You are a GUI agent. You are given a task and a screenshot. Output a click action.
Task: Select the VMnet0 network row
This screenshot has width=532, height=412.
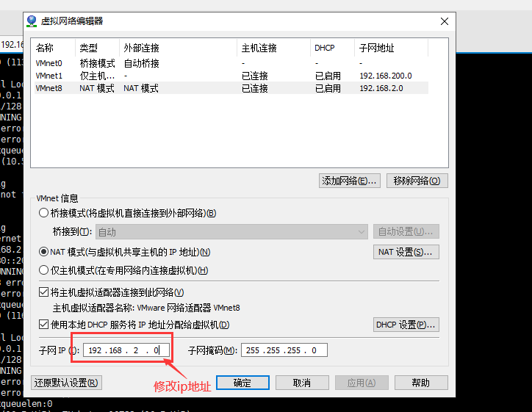231,63
